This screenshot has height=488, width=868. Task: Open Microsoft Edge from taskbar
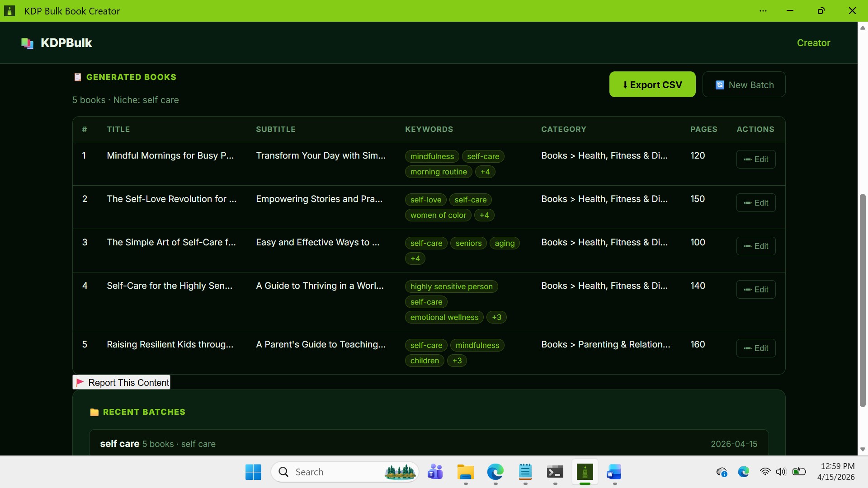tap(495, 472)
